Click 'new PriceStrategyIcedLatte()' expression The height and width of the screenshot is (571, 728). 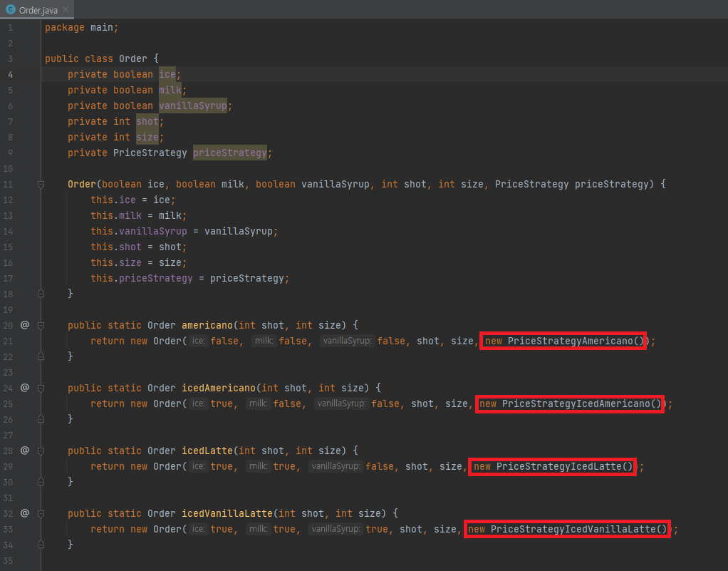[553, 466]
